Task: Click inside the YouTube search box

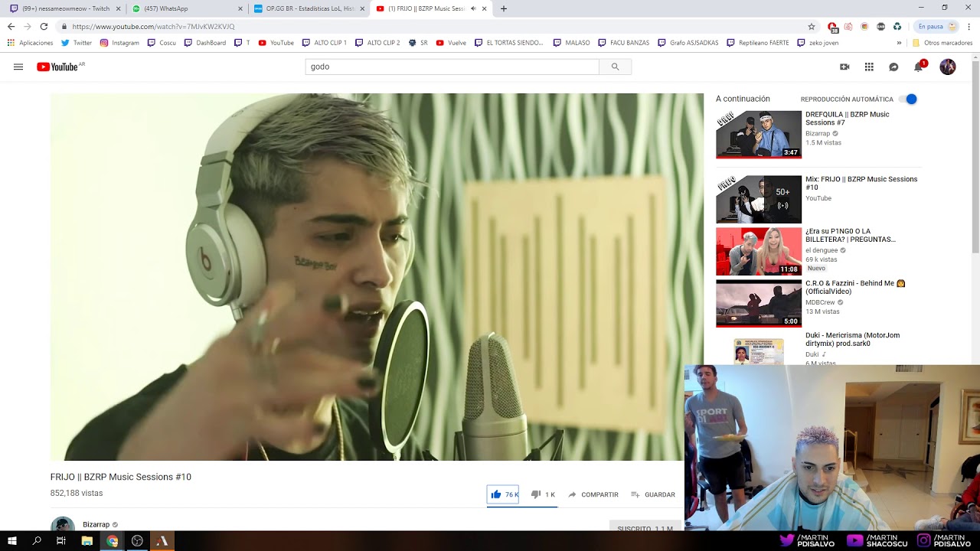Action: [x=452, y=67]
